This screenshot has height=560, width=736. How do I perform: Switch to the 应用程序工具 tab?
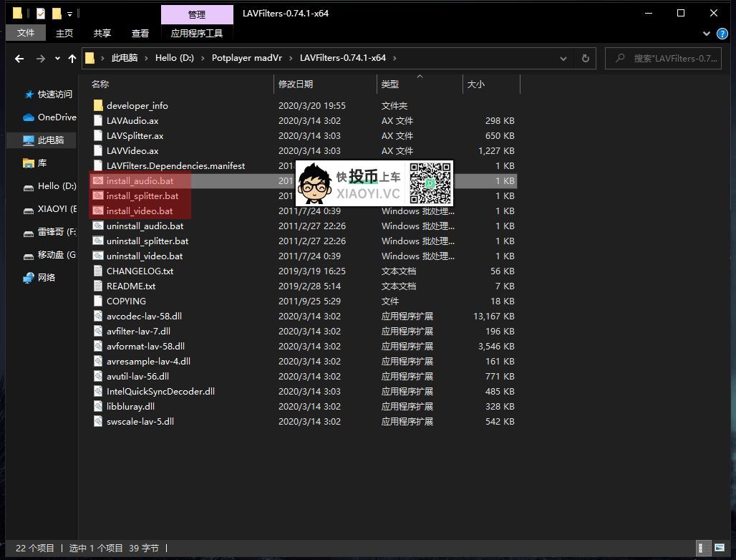click(197, 33)
